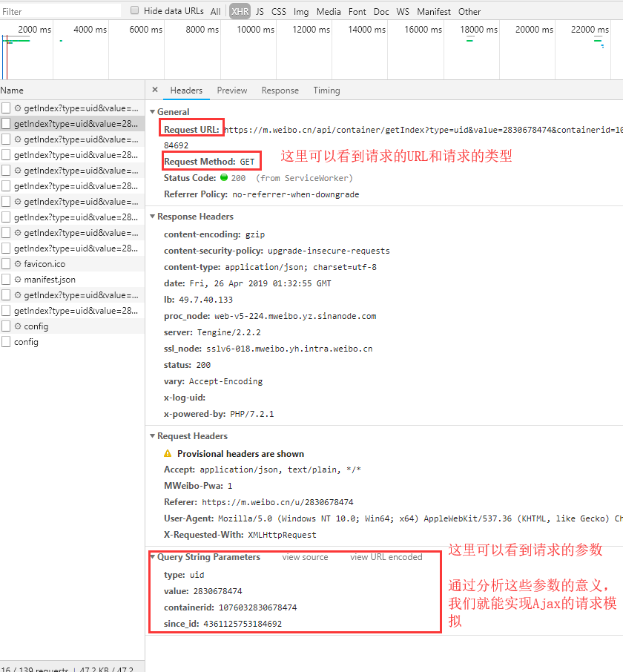Click the gear icon beside manifest.json
Screen dimensions: 623x672
(18, 280)
